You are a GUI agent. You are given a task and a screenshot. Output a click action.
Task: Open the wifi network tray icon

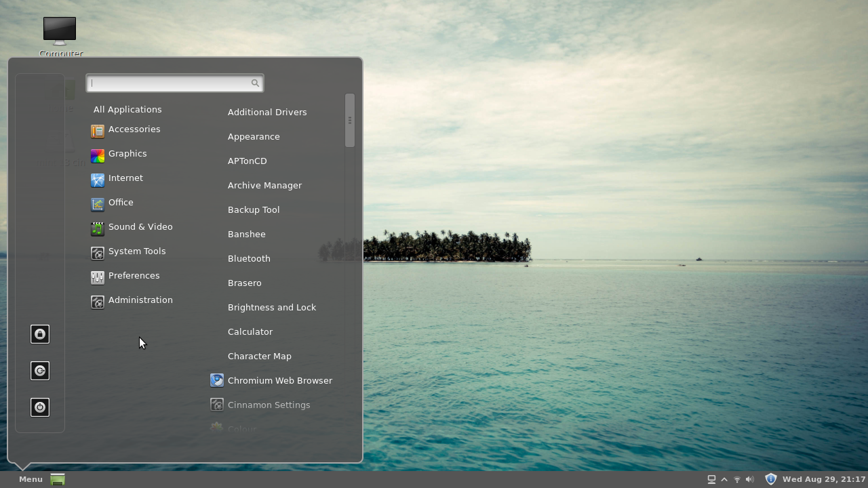[737, 479]
